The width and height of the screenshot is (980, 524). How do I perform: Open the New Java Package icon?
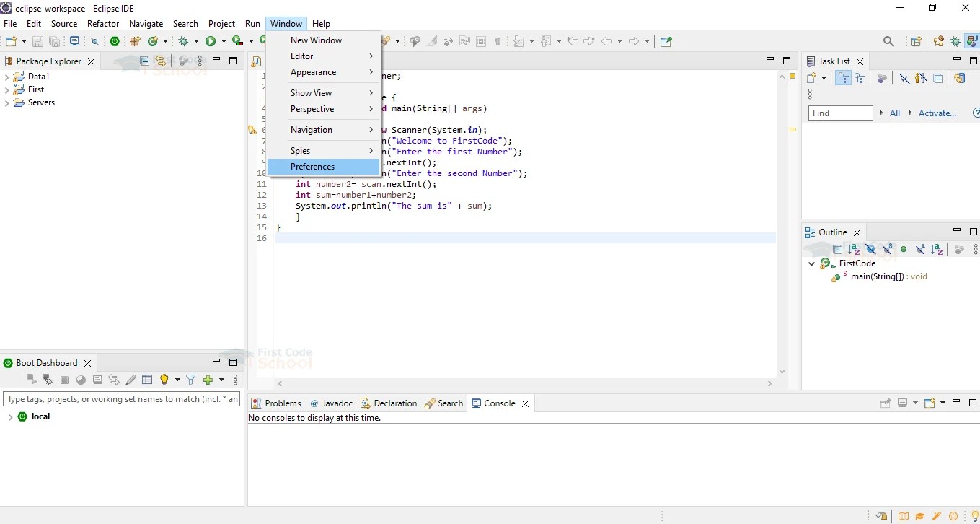click(x=133, y=41)
